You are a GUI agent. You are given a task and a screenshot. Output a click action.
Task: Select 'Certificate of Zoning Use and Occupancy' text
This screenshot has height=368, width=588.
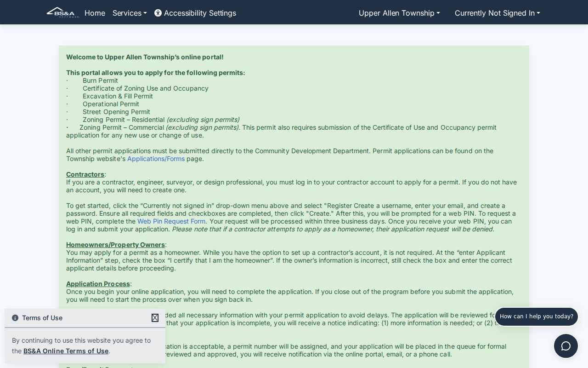[x=146, y=88]
